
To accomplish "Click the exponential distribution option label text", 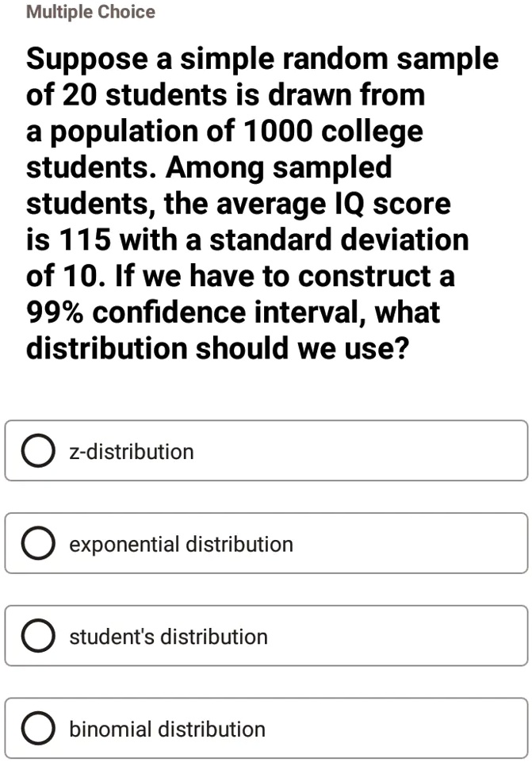I will pos(180,544).
